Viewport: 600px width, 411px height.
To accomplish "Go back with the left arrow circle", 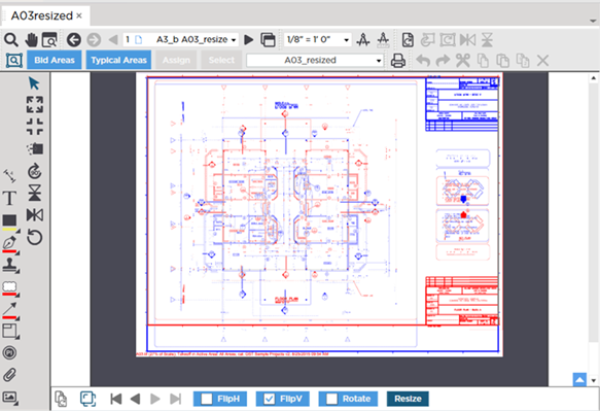I will pos(73,39).
